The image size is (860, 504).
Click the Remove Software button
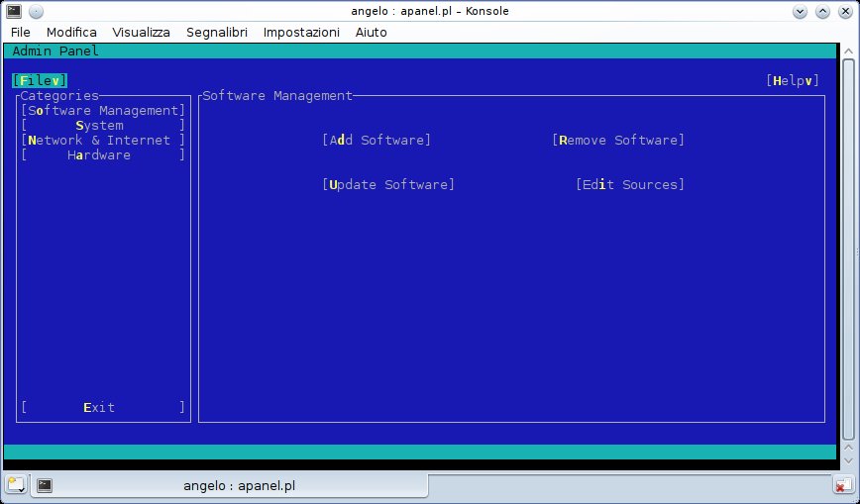[618, 140]
